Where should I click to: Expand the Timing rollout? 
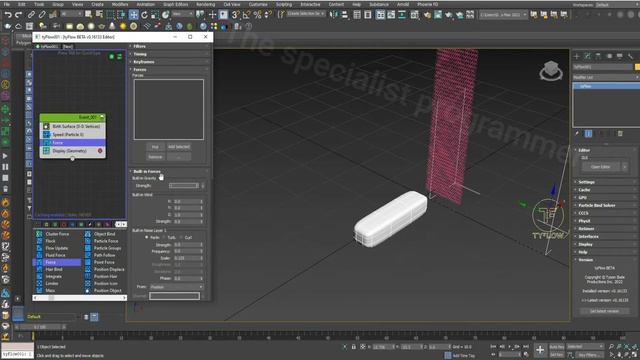click(x=140, y=54)
